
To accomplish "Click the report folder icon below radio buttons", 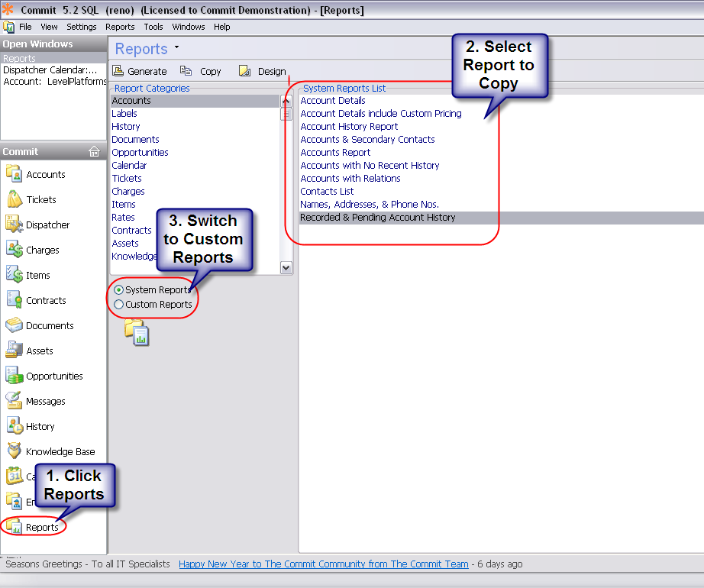I will point(137,332).
